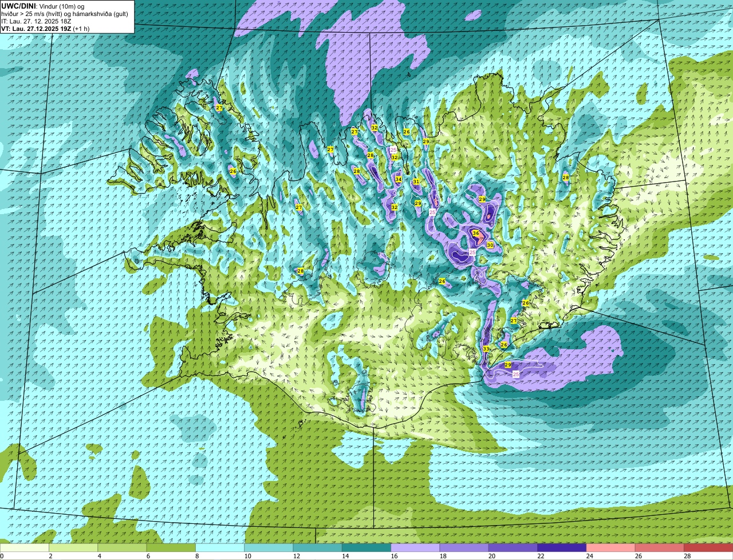Viewport: 733px width, 560px height.
Task: Click the 'hámarkshviða (gult)' subtitle line
Action: tap(65, 14)
